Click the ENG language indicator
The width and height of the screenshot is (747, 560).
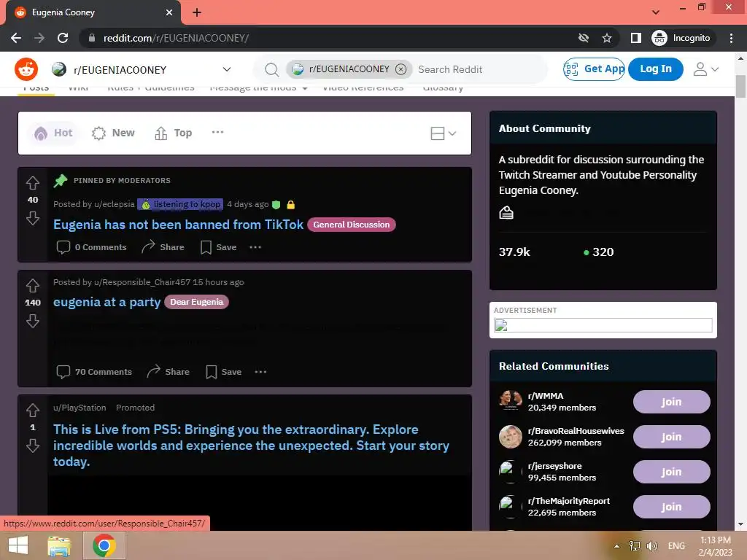click(676, 546)
